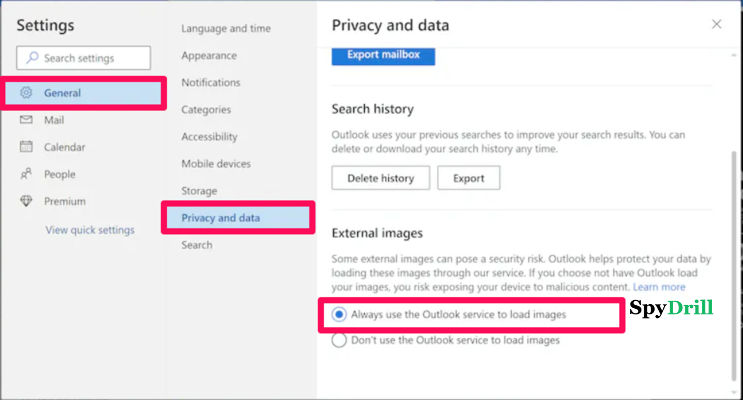
Task: Click the Export search history button
Action: click(x=468, y=178)
